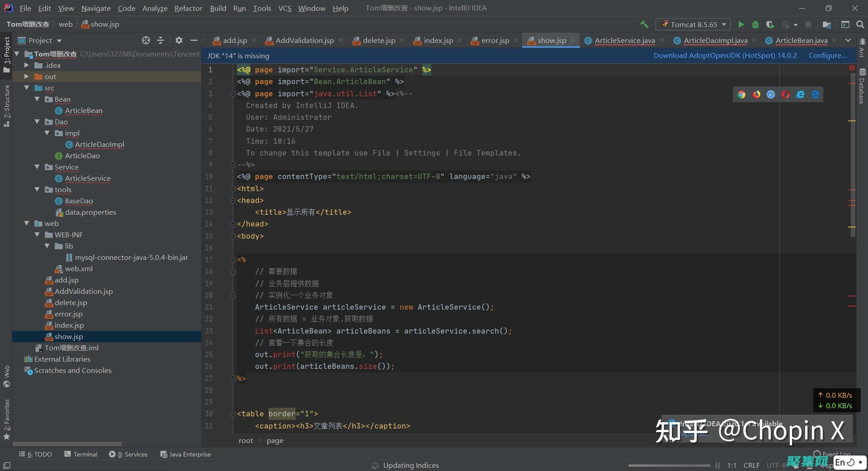Build project using the hammer icon
This screenshot has height=471, width=868.
point(644,24)
